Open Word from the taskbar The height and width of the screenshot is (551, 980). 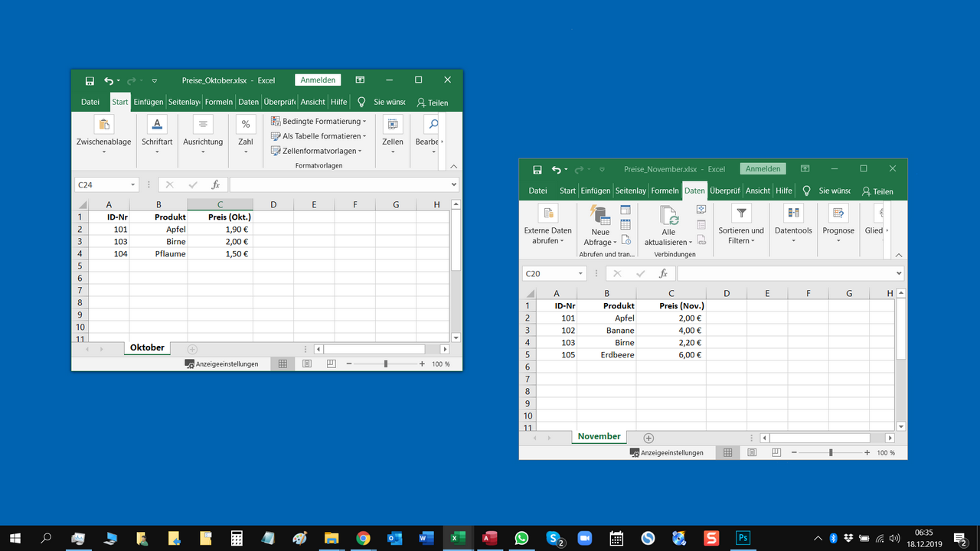pyautogui.click(x=426, y=538)
